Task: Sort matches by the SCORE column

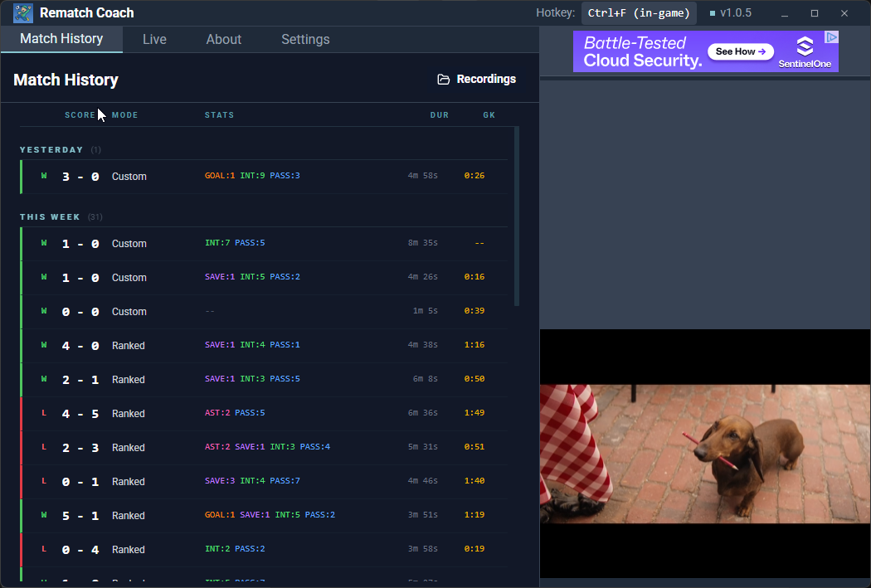Action: coord(78,114)
